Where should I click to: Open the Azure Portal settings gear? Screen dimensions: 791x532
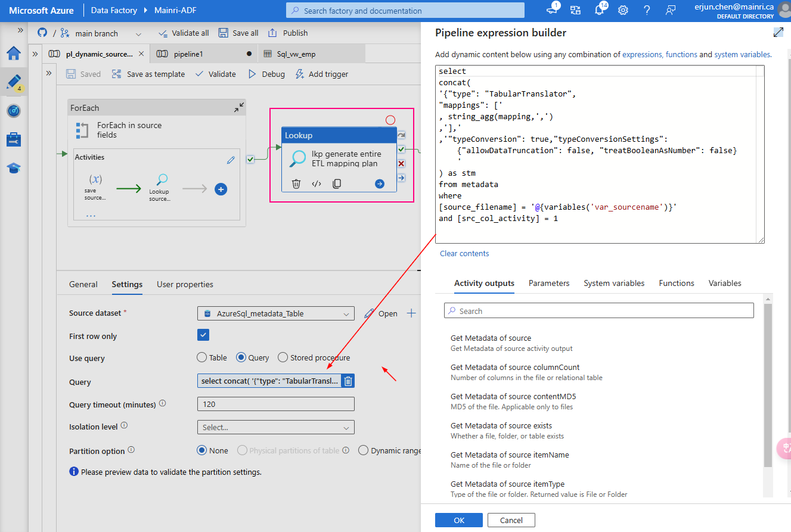tap(623, 10)
